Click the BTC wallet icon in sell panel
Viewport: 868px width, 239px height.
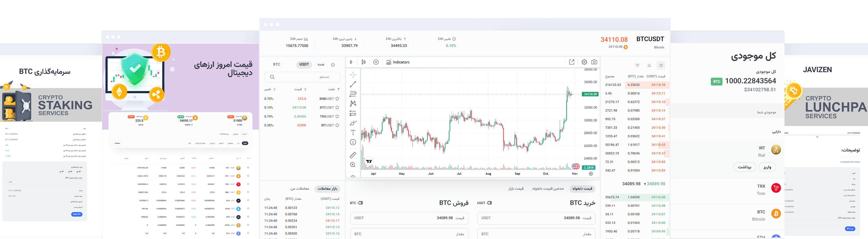(x=360, y=203)
